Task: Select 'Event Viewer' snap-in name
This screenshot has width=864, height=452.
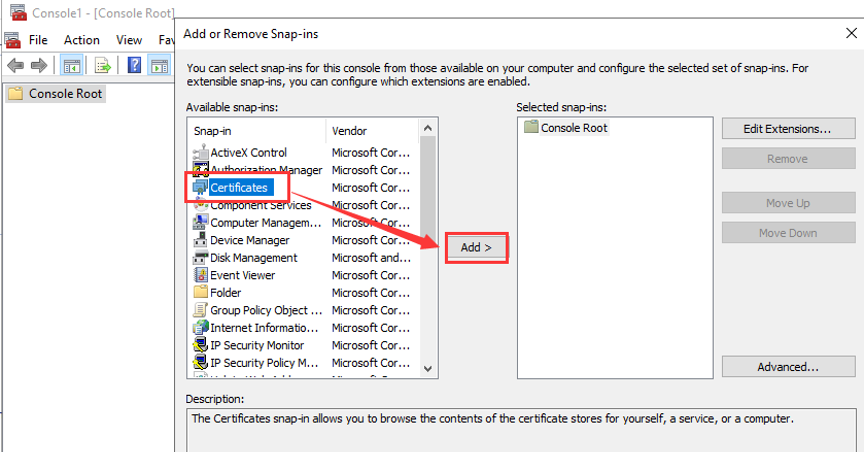Action: [242, 275]
